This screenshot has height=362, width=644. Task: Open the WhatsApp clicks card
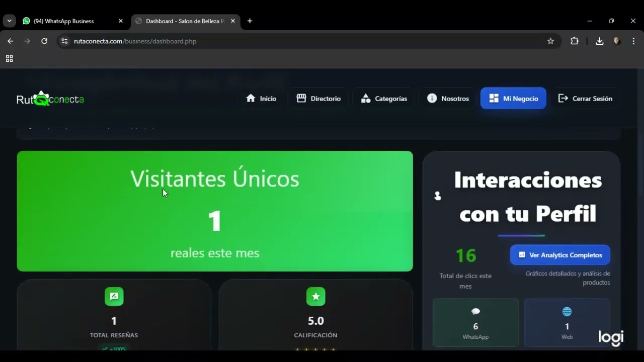475,322
